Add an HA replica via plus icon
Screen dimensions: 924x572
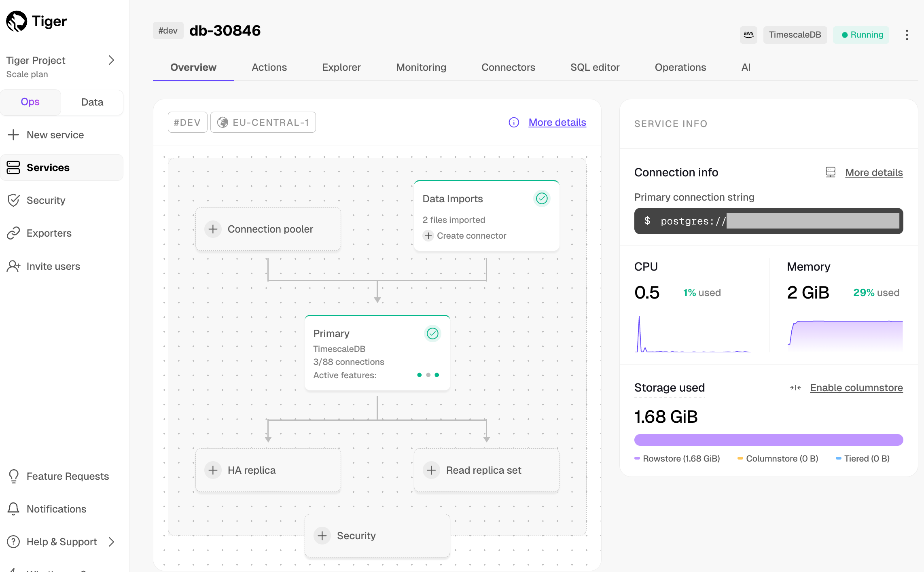tap(213, 470)
